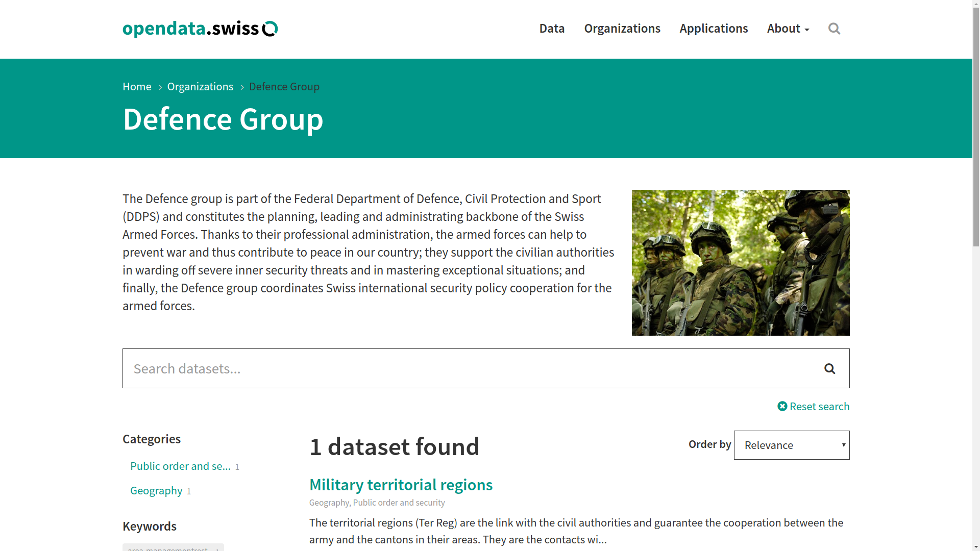Go to Organizations in top navigation
This screenshot has width=980, height=551.
pos(622,29)
